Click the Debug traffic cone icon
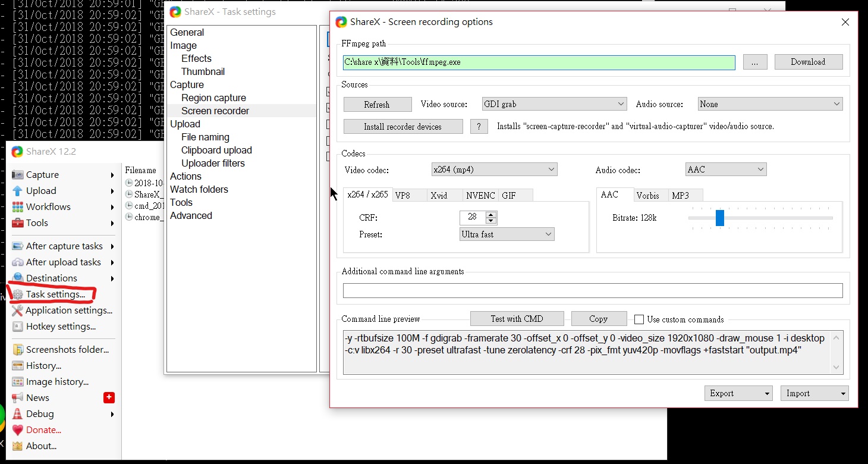Image resolution: width=868 pixels, height=464 pixels. [x=18, y=414]
